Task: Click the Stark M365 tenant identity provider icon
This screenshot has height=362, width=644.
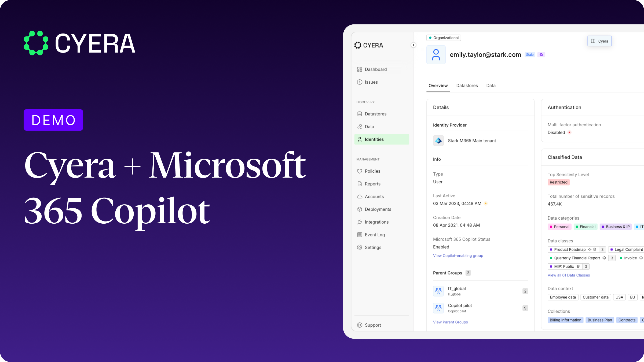Action: (x=438, y=141)
